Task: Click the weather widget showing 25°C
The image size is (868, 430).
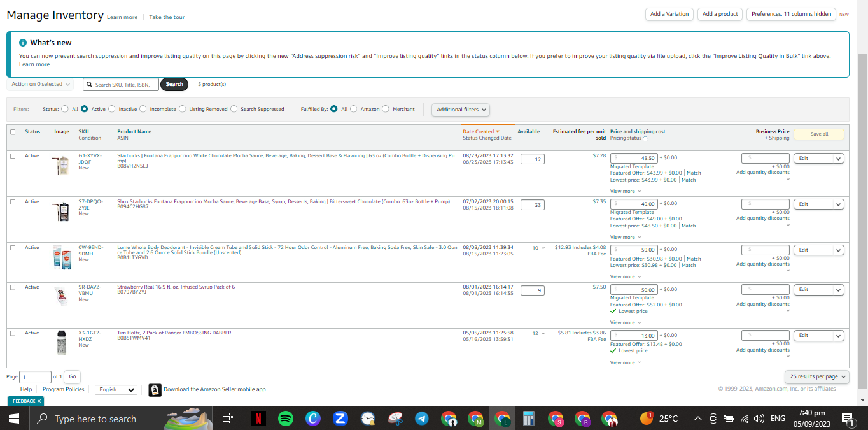Action: coord(659,419)
